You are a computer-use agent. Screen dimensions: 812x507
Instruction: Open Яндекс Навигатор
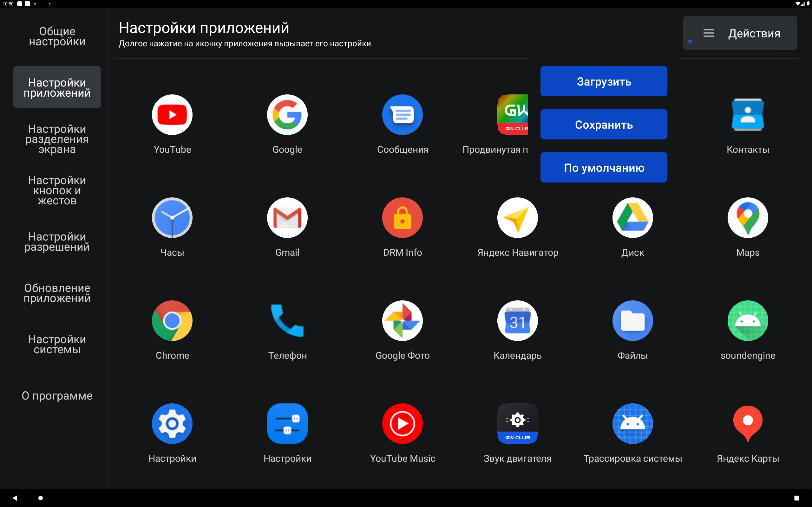[517, 217]
